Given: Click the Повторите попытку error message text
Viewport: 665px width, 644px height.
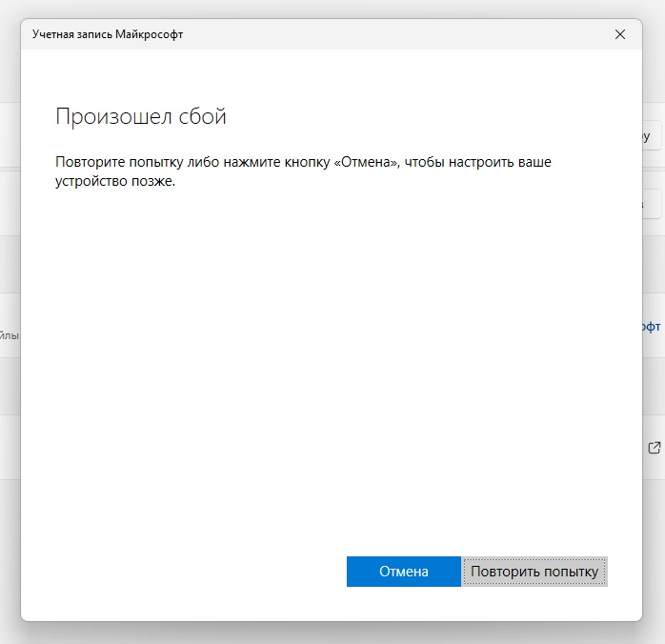Looking at the screenshot, I should (x=303, y=171).
